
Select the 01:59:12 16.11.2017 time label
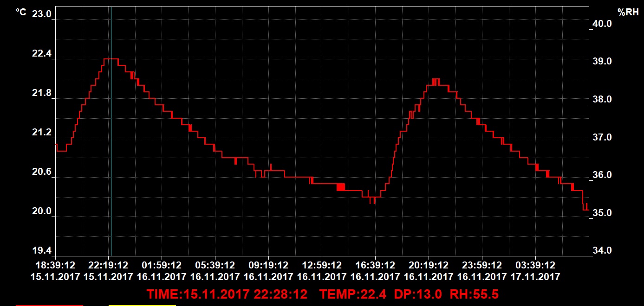[162, 271]
